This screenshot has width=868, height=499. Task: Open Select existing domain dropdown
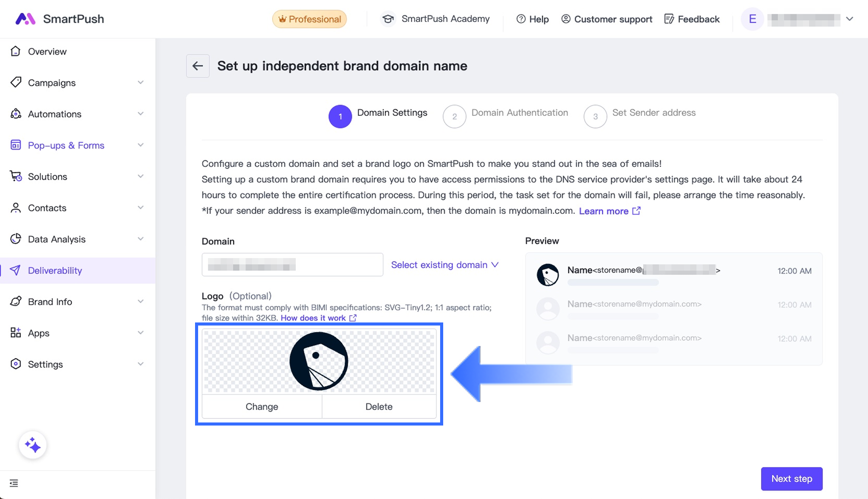444,265
